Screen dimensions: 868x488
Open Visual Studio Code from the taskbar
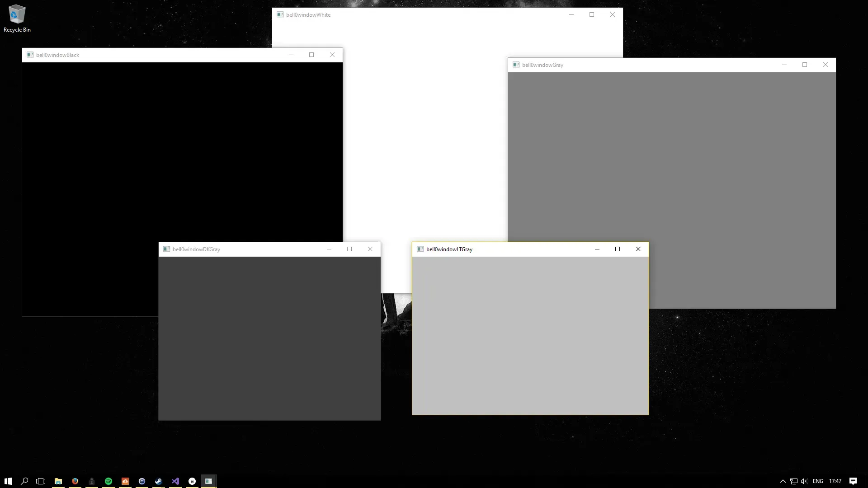tap(175, 481)
